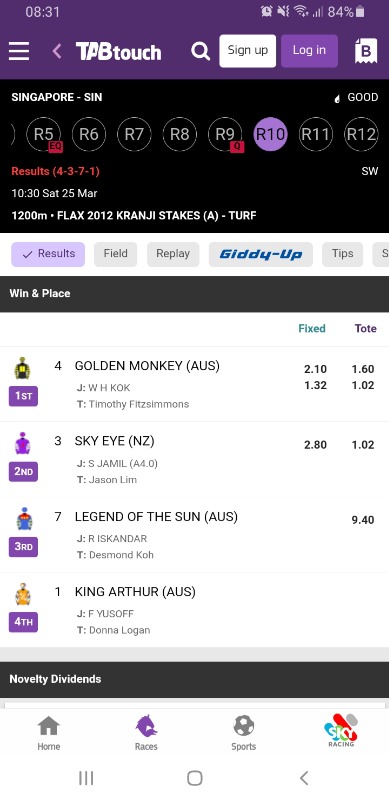Open the Giddy-Up tab
Image resolution: width=389 pixels, height=800 pixels.
click(261, 254)
